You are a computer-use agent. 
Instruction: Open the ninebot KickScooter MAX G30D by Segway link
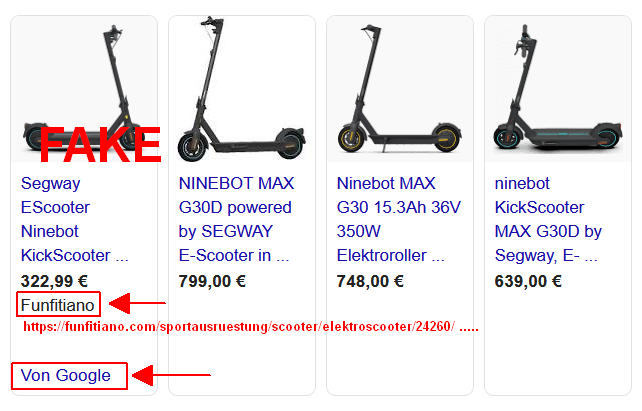pyautogui.click(x=548, y=219)
